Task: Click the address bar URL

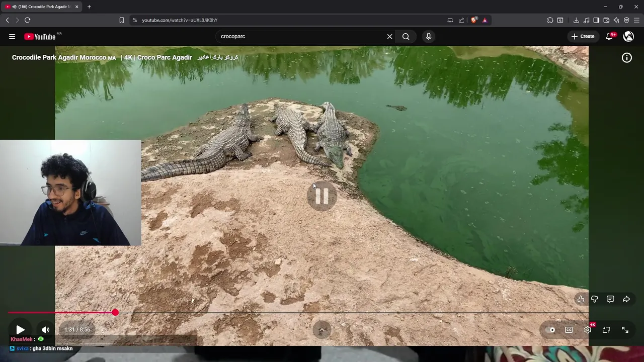Action: pyautogui.click(x=180, y=20)
